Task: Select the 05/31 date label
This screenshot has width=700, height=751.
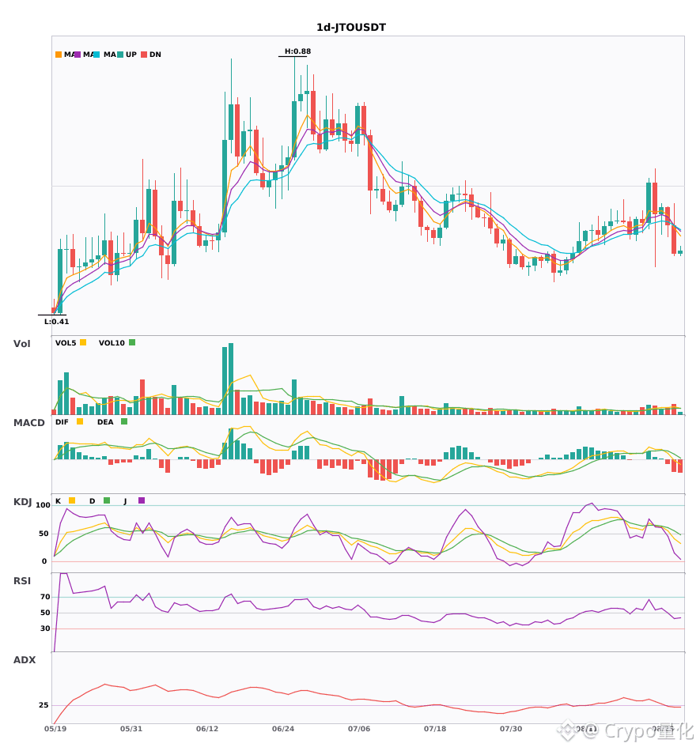Action: [131, 729]
